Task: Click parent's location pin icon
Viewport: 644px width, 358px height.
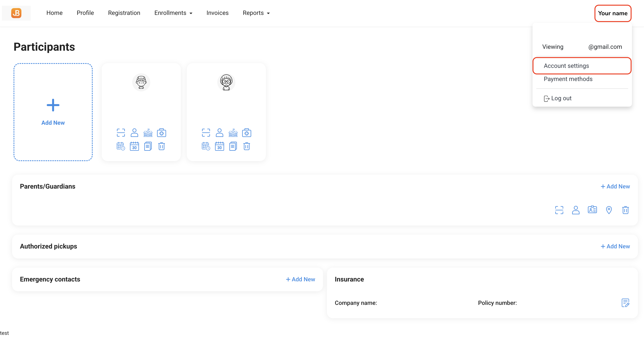Action: click(x=609, y=210)
